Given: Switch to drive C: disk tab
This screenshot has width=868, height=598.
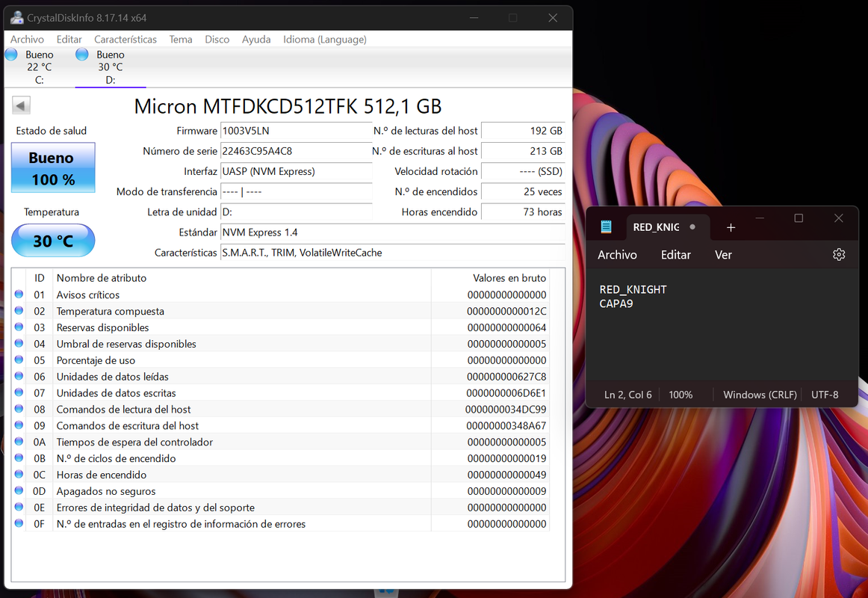Looking at the screenshot, I should tap(40, 67).
